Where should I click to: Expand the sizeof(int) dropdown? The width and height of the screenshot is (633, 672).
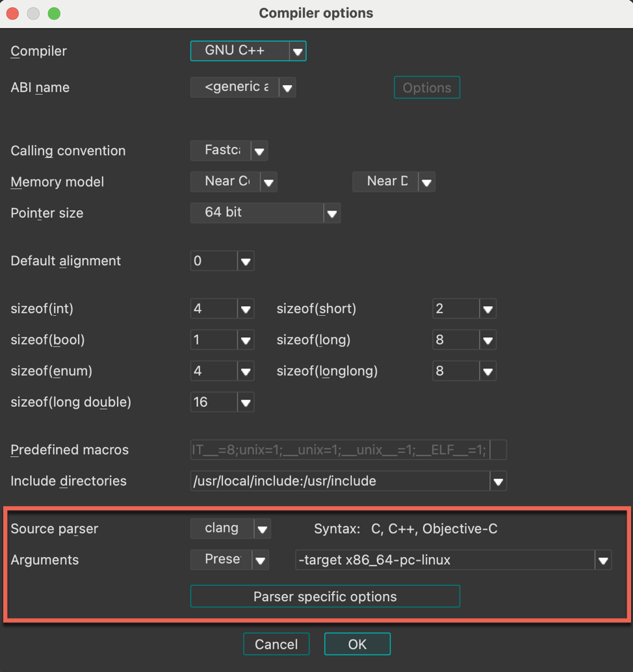click(245, 309)
